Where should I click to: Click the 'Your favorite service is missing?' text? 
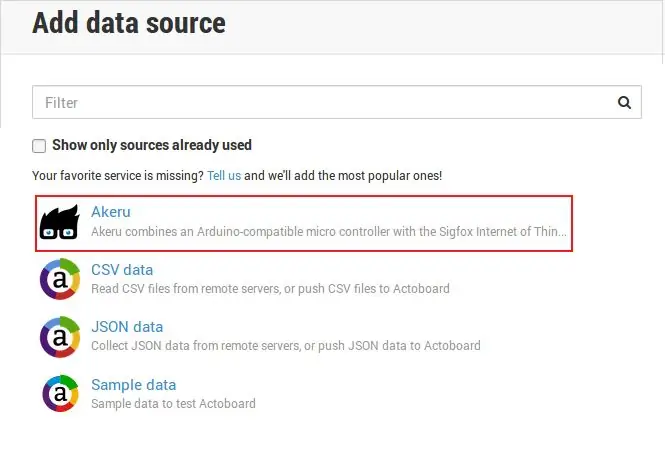(x=118, y=176)
